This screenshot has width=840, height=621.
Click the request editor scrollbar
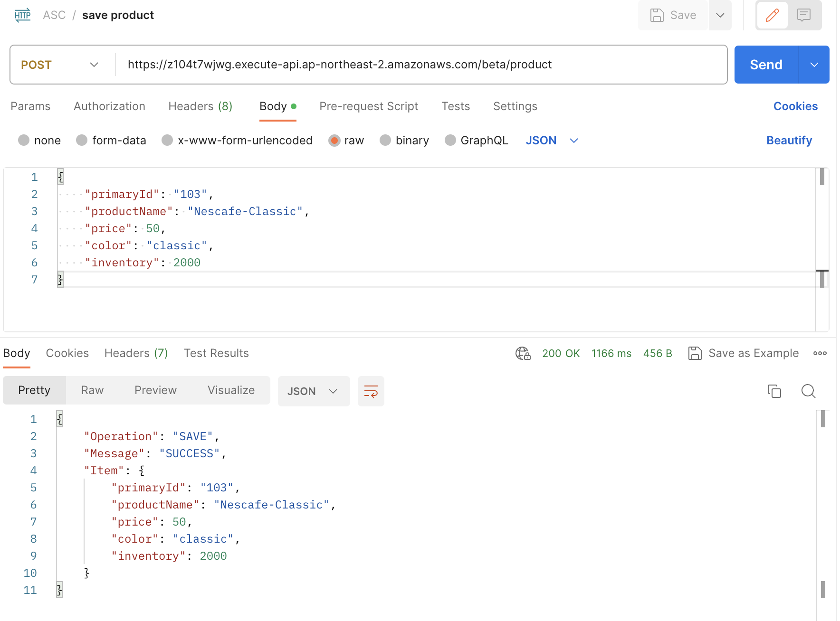click(822, 249)
